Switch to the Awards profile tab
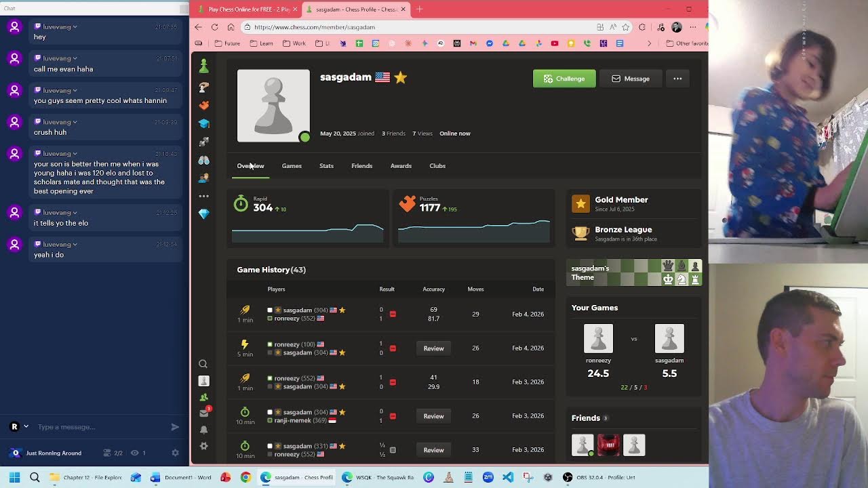This screenshot has height=488, width=868. pos(401,166)
